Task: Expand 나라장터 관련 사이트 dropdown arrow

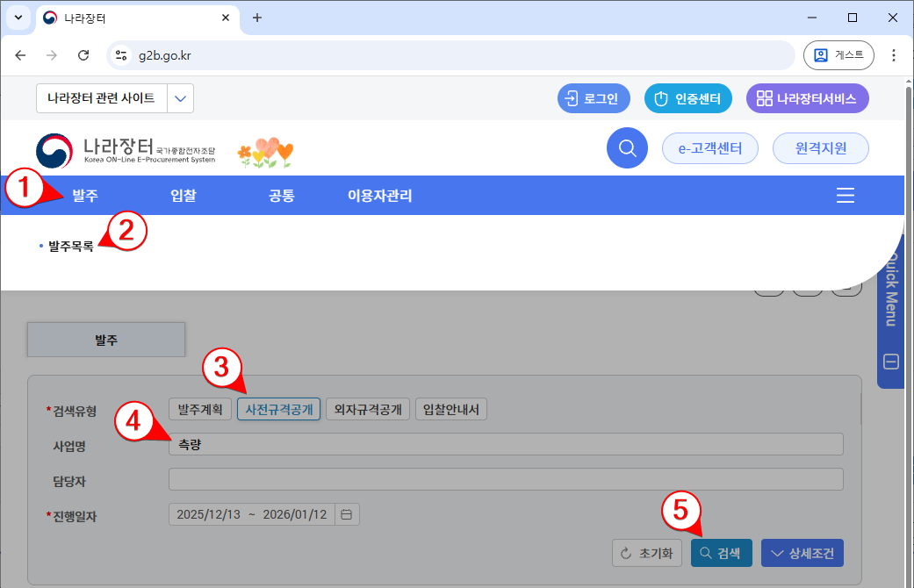Action: point(180,98)
